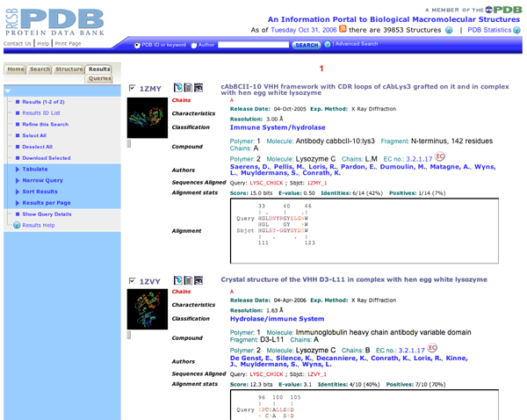Expand the Narrow Query section
The image size is (527, 420).
tap(41, 179)
